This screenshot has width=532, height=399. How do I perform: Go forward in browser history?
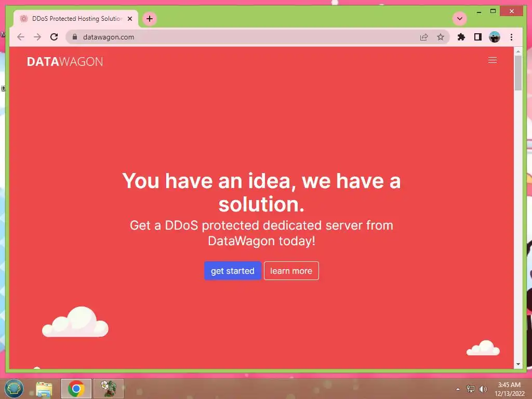coord(37,37)
